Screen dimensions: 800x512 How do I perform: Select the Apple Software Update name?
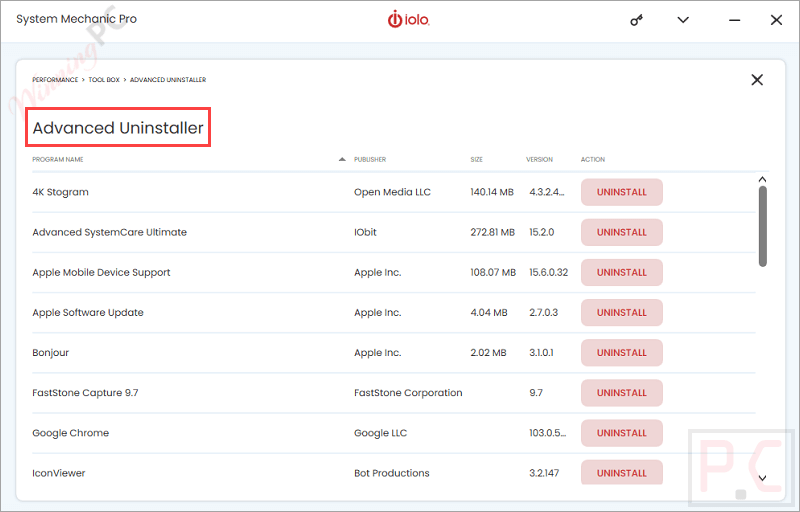tap(88, 313)
